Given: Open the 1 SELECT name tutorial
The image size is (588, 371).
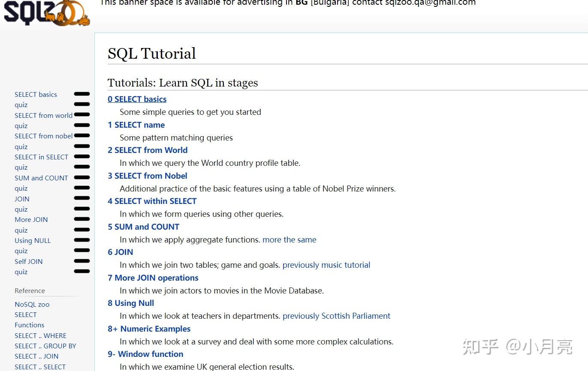Looking at the screenshot, I should [x=136, y=125].
